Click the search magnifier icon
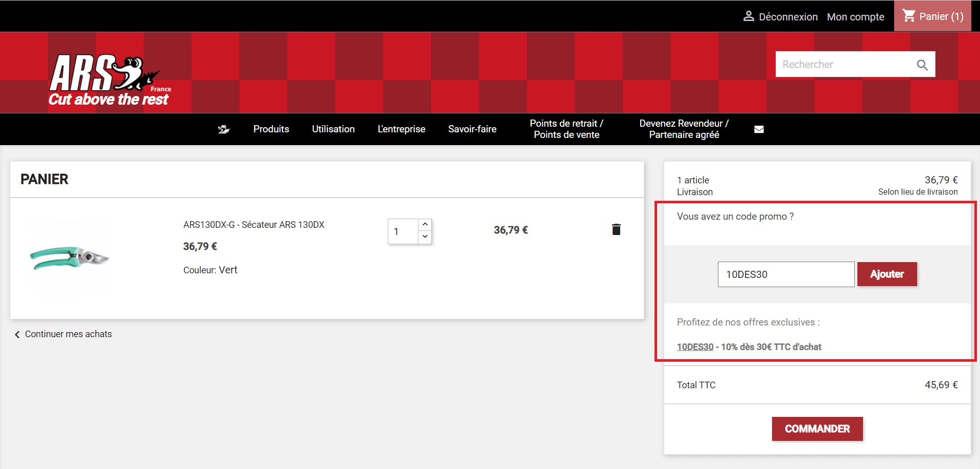This screenshot has width=980, height=469. tap(922, 65)
